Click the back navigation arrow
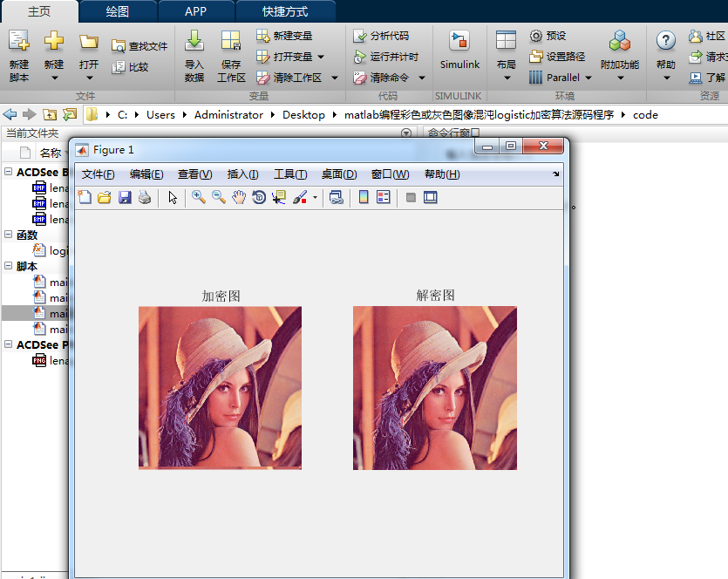This screenshot has width=728, height=579. pos(10,114)
